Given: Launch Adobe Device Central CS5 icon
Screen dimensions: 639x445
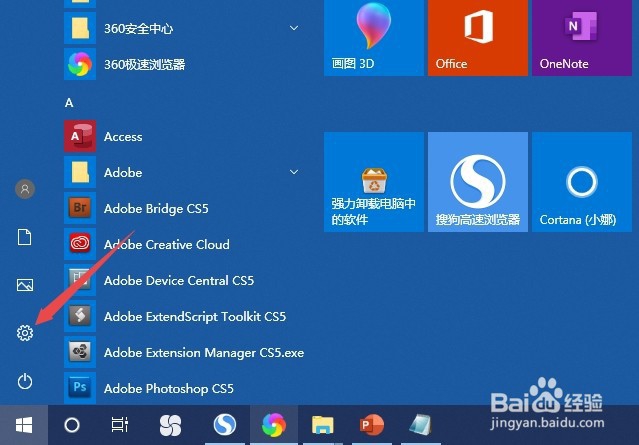Looking at the screenshot, I should pyautogui.click(x=80, y=280).
